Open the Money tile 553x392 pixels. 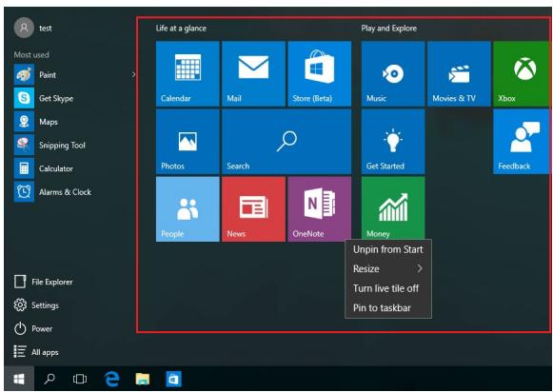[x=393, y=208]
